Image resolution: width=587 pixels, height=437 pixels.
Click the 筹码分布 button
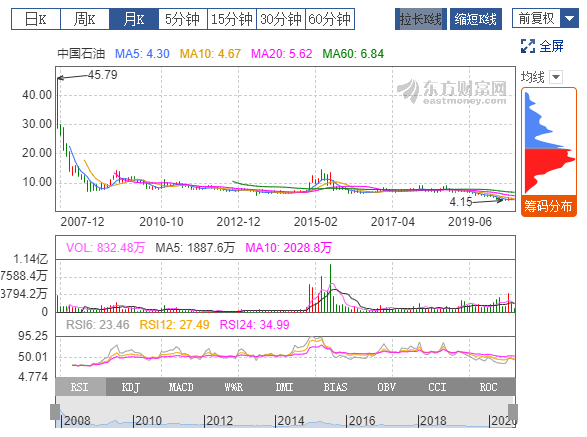[548, 206]
